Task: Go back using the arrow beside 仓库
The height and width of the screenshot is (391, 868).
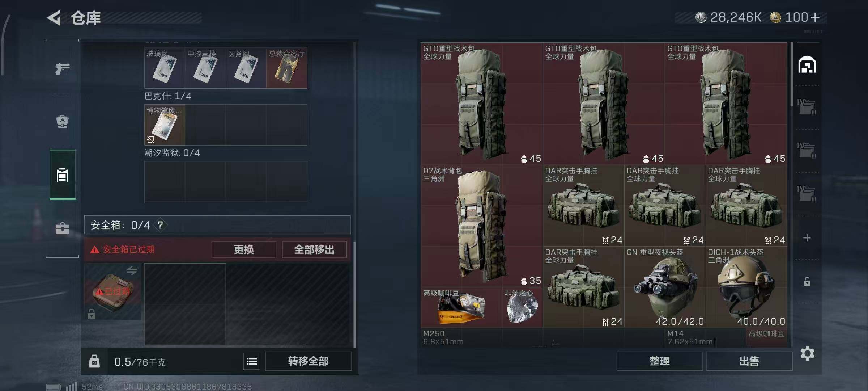Action: click(54, 18)
